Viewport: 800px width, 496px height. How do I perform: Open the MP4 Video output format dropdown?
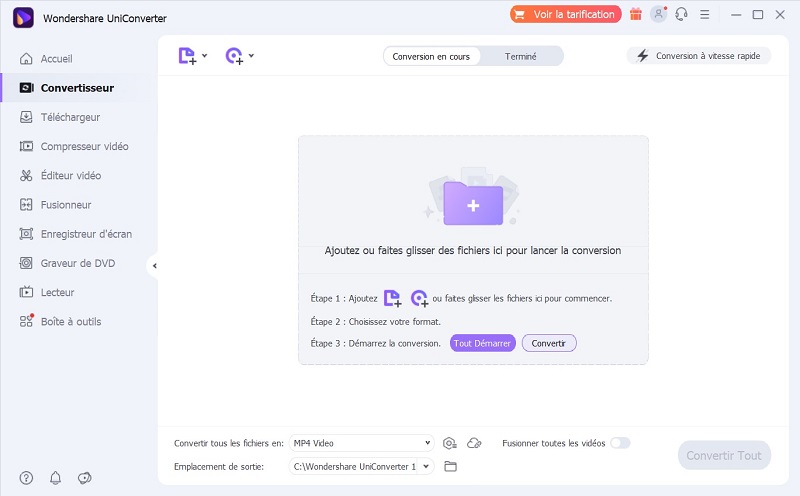361,443
